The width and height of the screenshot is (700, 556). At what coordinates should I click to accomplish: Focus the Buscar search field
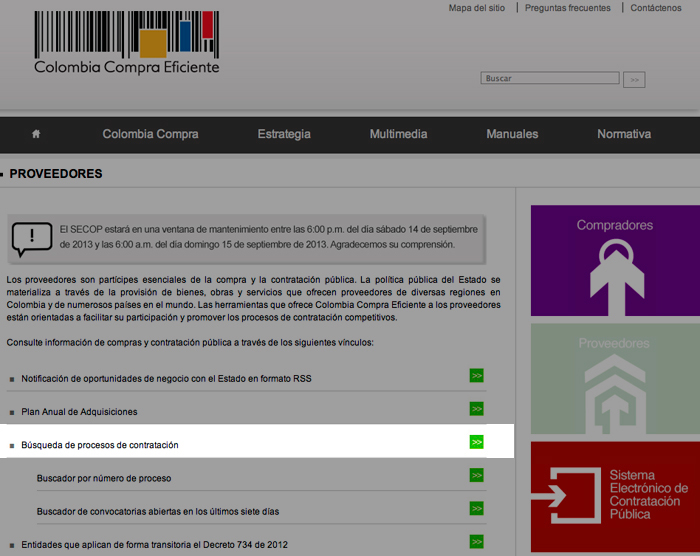pyautogui.click(x=550, y=78)
